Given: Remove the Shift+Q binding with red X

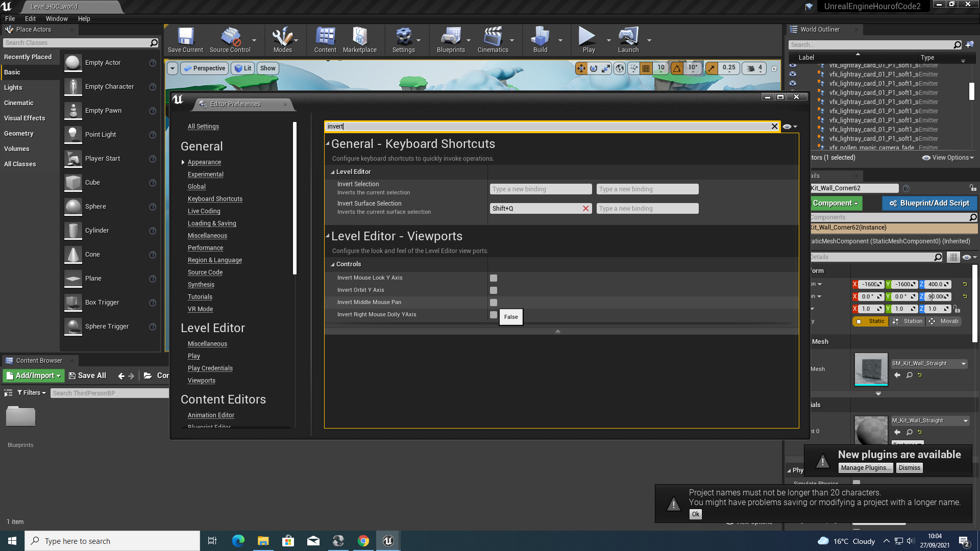Looking at the screenshot, I should (586, 209).
